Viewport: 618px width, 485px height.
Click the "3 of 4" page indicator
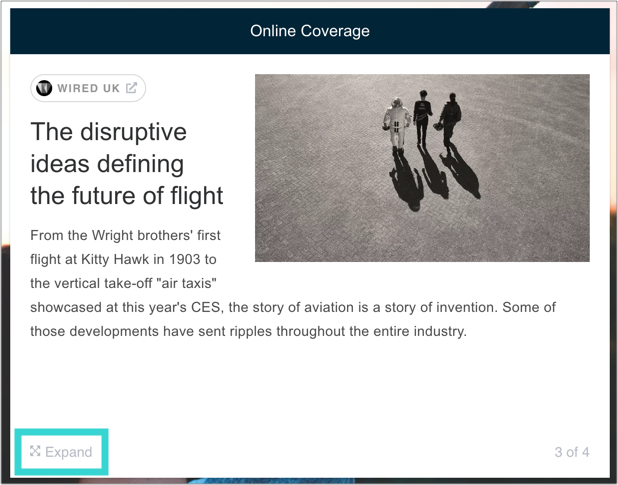tap(571, 452)
